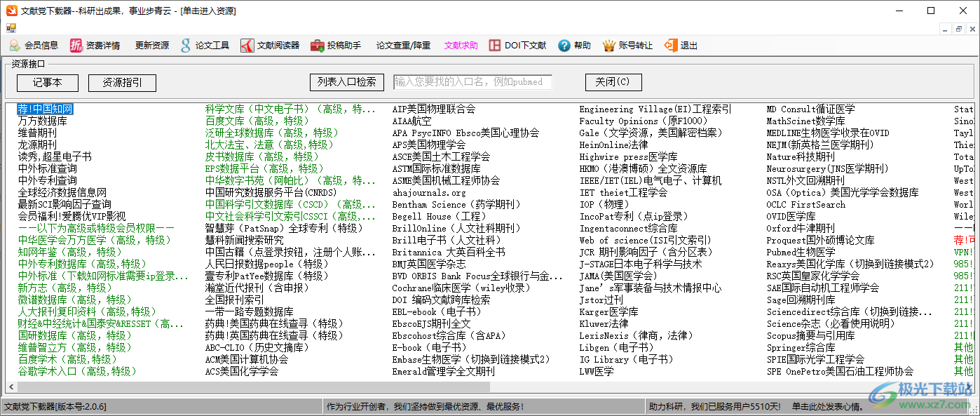The image size is (980, 416).
Task: Select the 中外专利查询 entry
Action: click(48, 181)
